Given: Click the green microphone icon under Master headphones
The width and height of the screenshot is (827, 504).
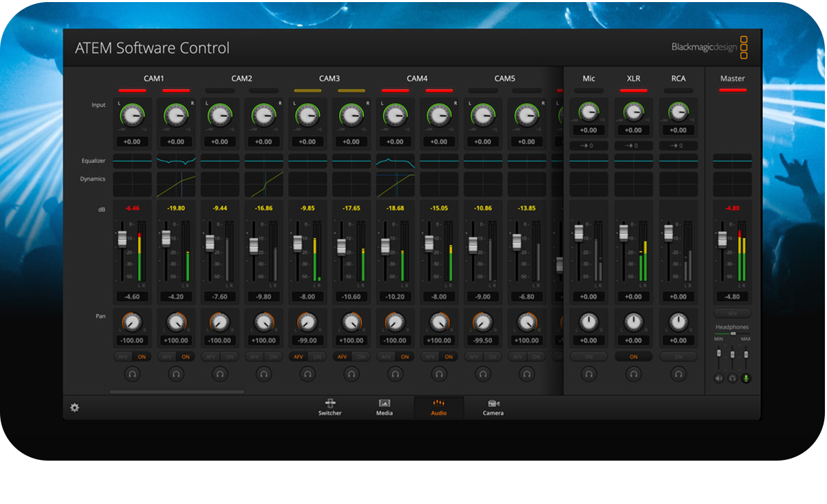Looking at the screenshot, I should (746, 378).
